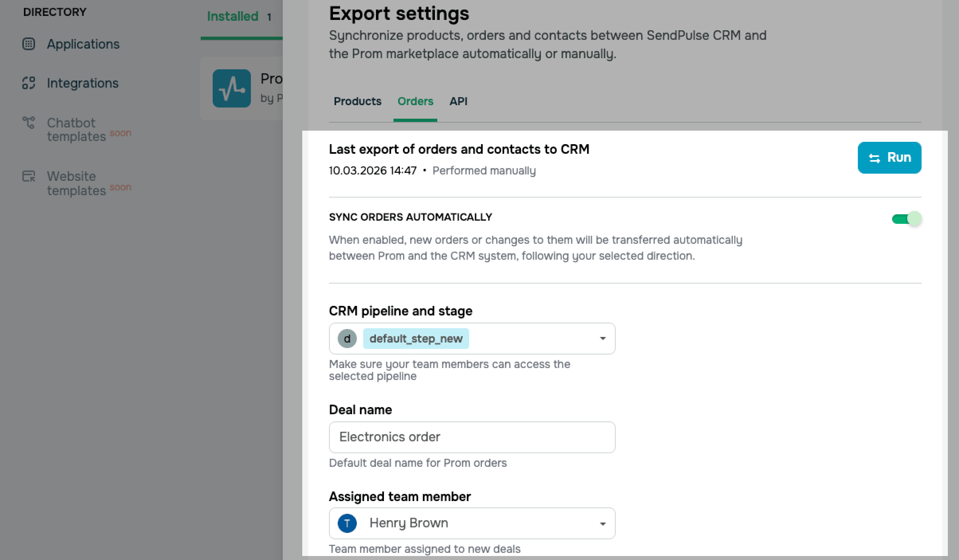Click the Applications grid icon
This screenshot has height=560, width=959.
29,44
